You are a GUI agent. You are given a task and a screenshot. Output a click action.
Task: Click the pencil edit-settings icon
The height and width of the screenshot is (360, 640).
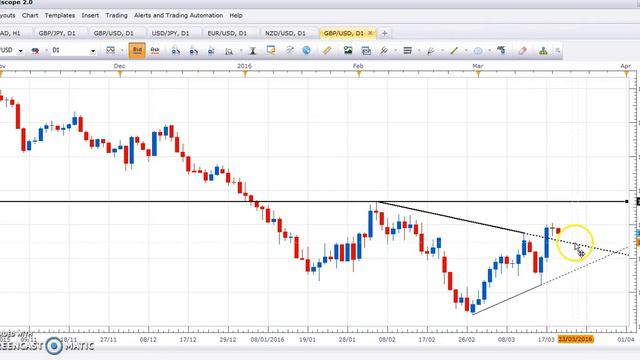tap(289, 50)
